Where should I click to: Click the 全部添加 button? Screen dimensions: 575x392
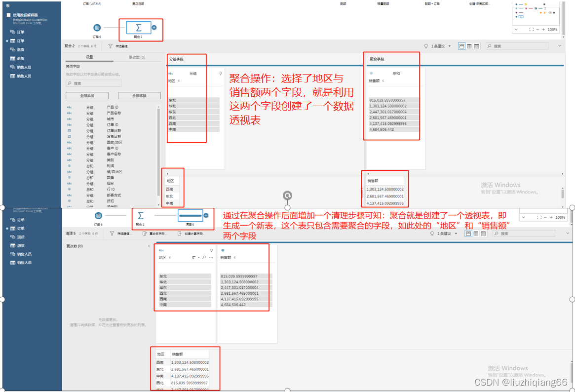(x=87, y=96)
